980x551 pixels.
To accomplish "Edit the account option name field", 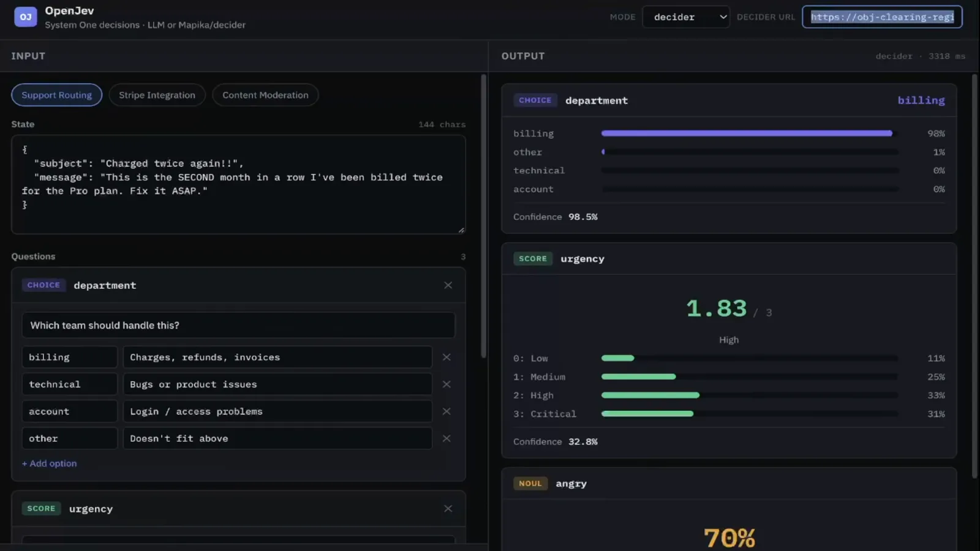I will (69, 411).
